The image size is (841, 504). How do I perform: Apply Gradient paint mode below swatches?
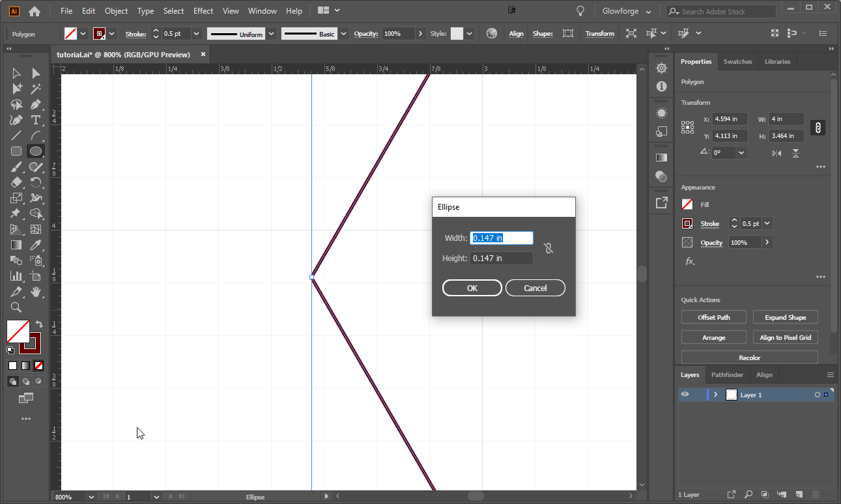pos(25,365)
